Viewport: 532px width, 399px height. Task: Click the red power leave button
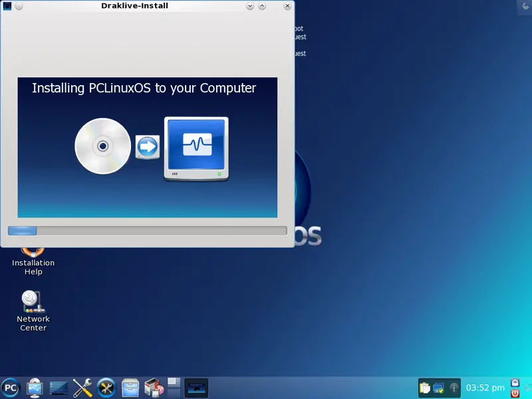pos(515,393)
